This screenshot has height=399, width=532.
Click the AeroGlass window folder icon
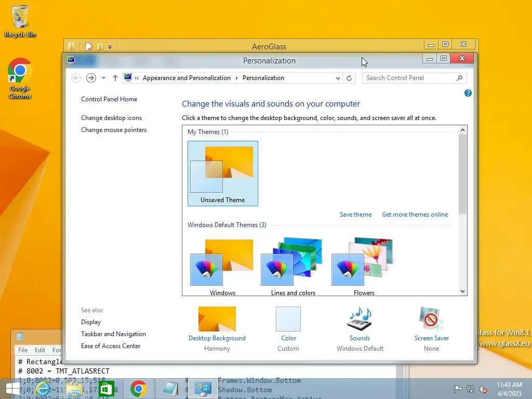click(x=71, y=46)
